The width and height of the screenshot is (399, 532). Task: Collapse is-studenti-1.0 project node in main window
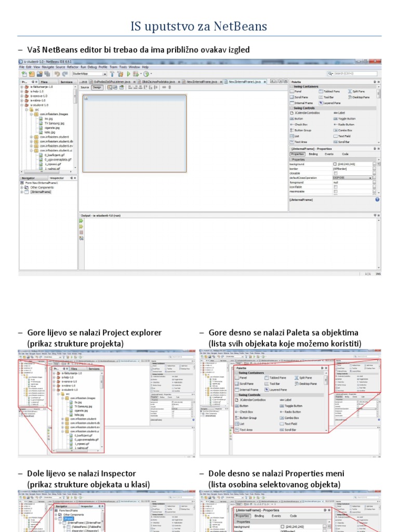(22, 105)
